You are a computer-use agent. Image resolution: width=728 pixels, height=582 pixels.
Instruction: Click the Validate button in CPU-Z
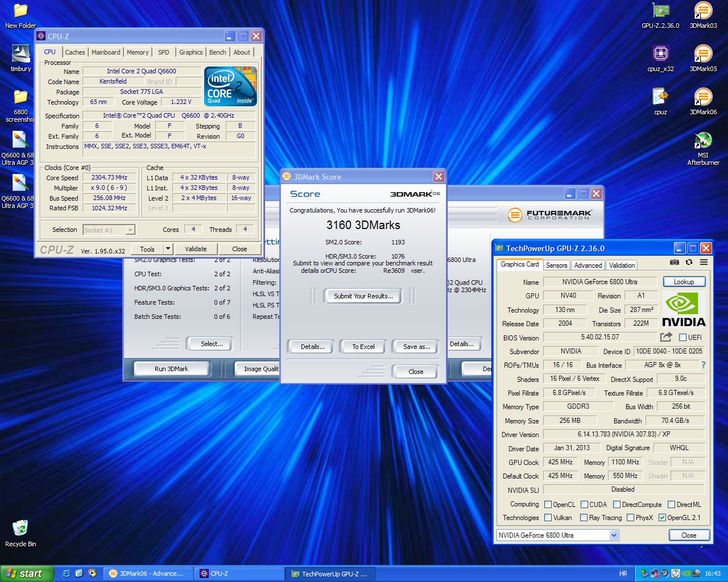pos(196,249)
